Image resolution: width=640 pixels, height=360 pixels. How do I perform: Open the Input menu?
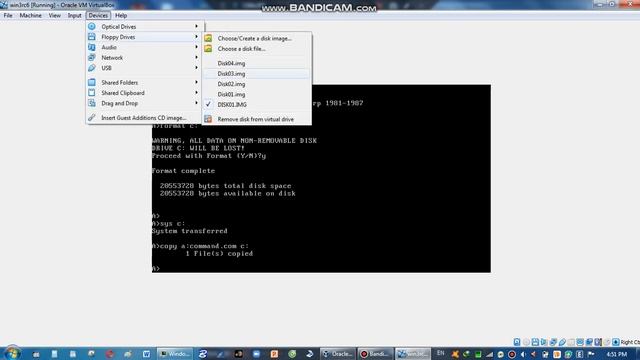(74, 16)
